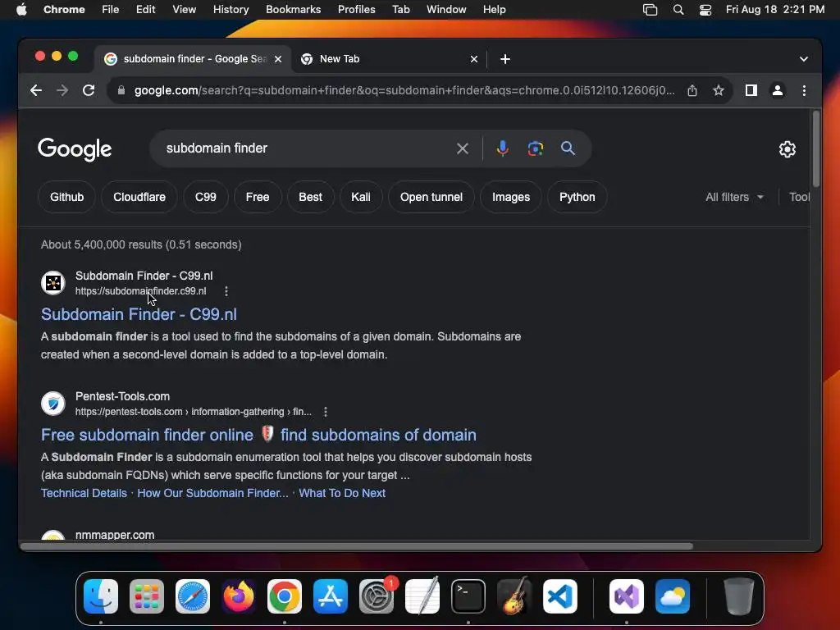Select the Images filter chip
Image resolution: width=840 pixels, height=630 pixels.
click(x=510, y=197)
